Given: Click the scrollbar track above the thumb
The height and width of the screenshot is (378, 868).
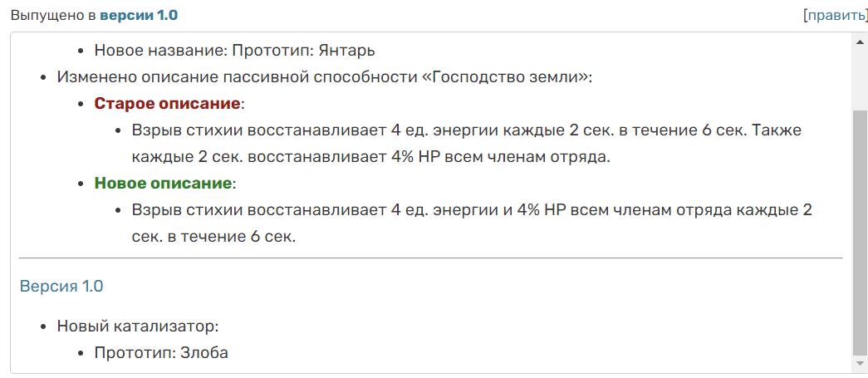Looking at the screenshot, I should 860,75.
